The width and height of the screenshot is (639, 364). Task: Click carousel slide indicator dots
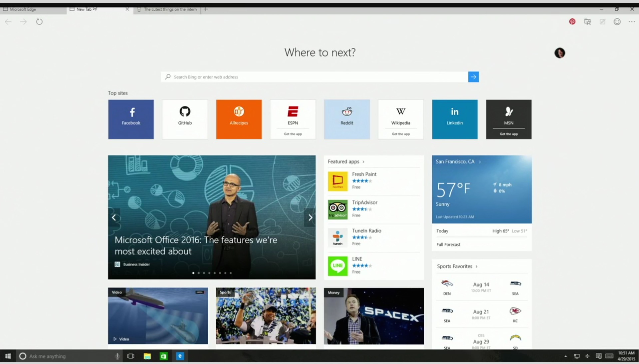[x=212, y=273]
